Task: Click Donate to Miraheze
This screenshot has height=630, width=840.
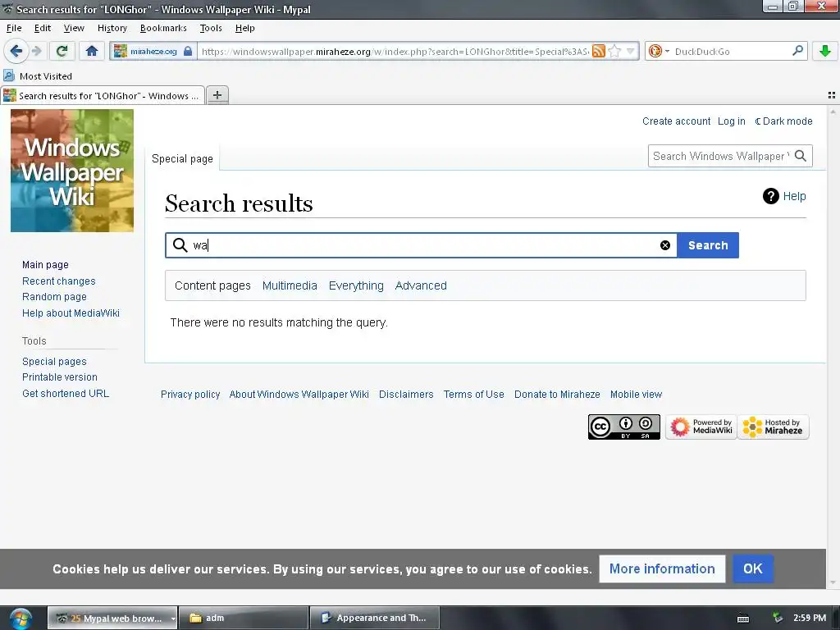Action: pyautogui.click(x=557, y=395)
